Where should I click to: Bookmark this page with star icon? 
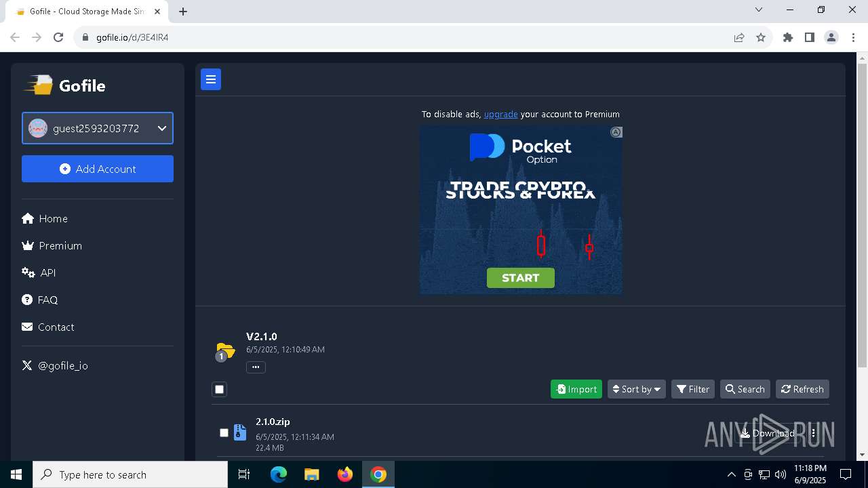pos(761,37)
